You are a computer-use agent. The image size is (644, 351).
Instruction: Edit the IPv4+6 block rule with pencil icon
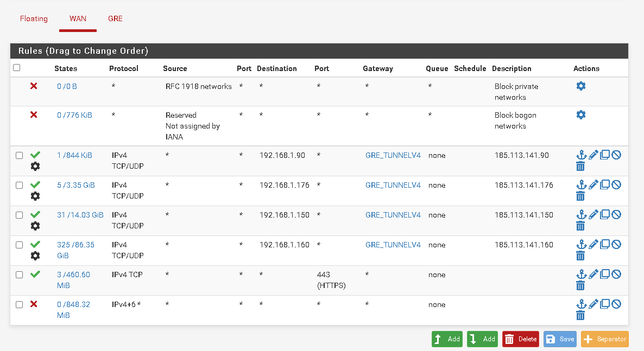[x=593, y=304]
